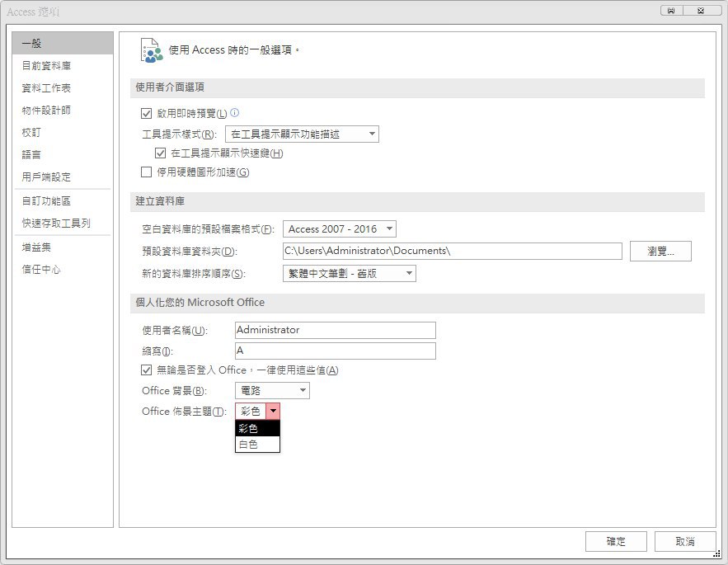This screenshot has height=565, width=728.
Task: Open 自訂功能區 category
Action: click(x=63, y=200)
